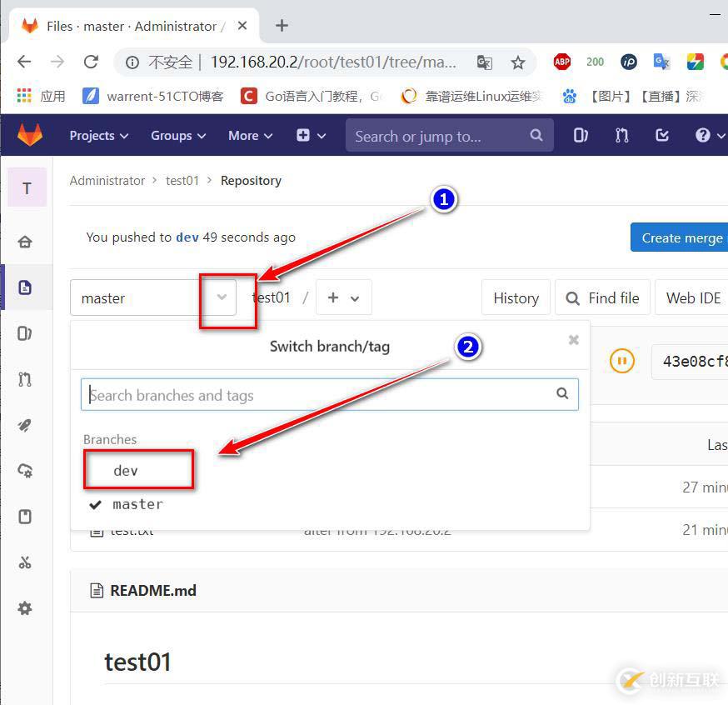Open 靠谱运维Linux bookmark
The width and height of the screenshot is (728, 705).
[x=471, y=96]
